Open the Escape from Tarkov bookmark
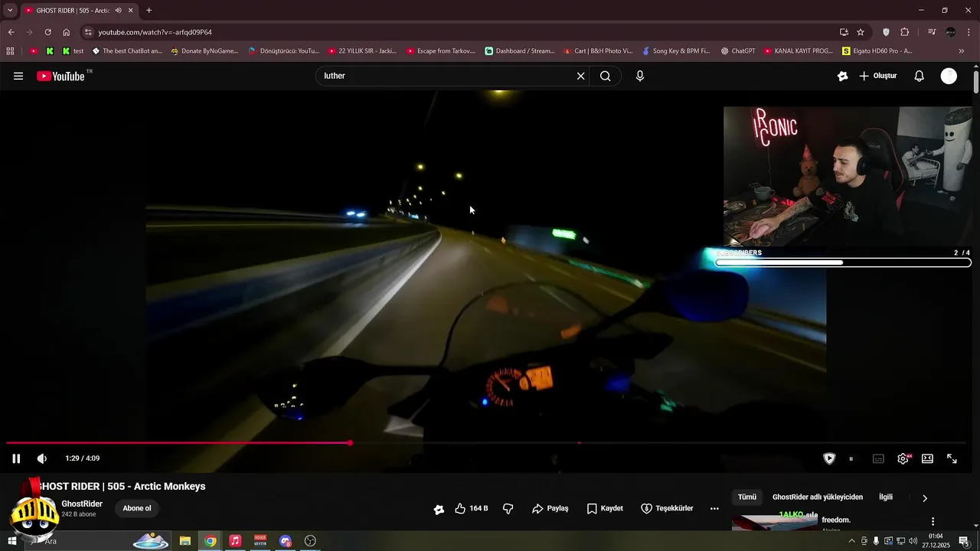Viewport: 980px width, 551px height. pos(441,51)
